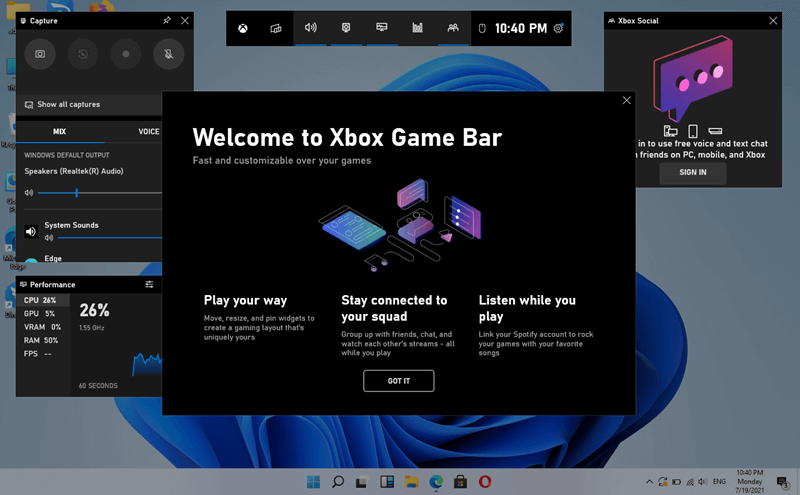Click the CPU usage graph in Performance
The height and width of the screenshot is (495, 800).
(147, 364)
